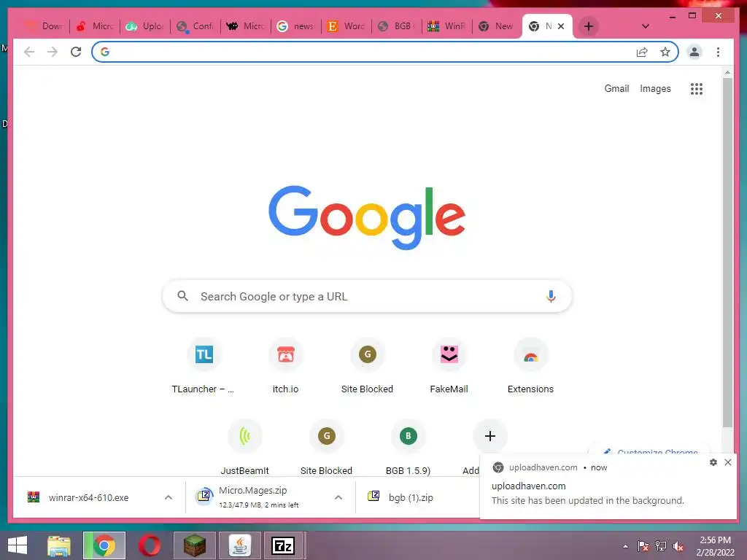Switch to the first Down tab
Screen dimensions: 747x560
[44, 26]
